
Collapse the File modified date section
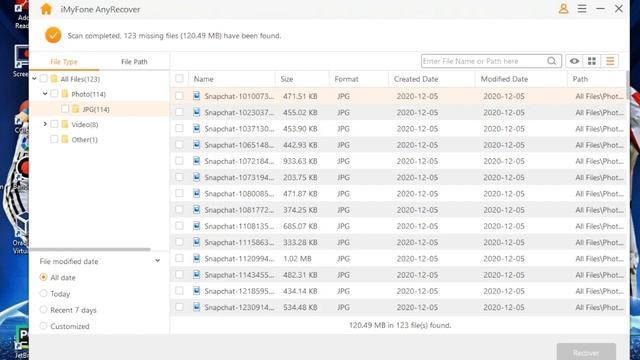click(157, 261)
